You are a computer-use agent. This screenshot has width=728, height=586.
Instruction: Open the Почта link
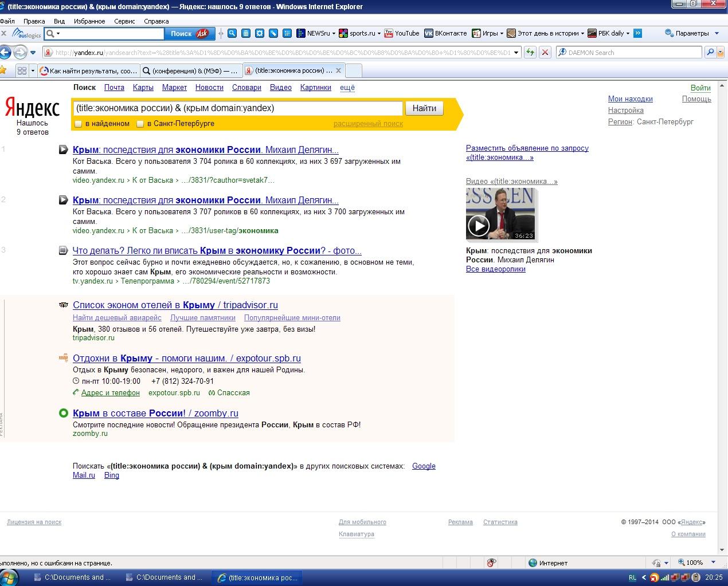coord(114,88)
